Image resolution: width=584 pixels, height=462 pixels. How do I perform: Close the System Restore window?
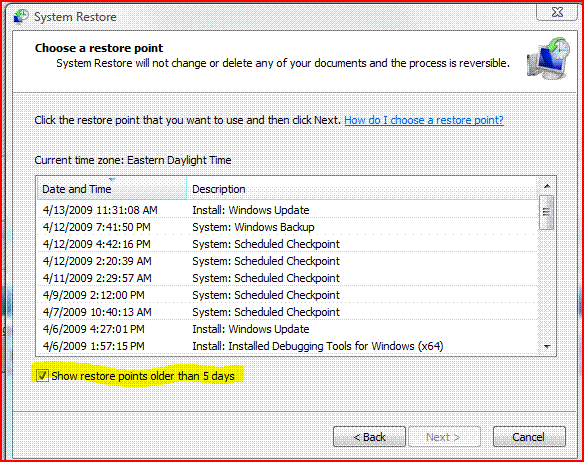tap(557, 12)
